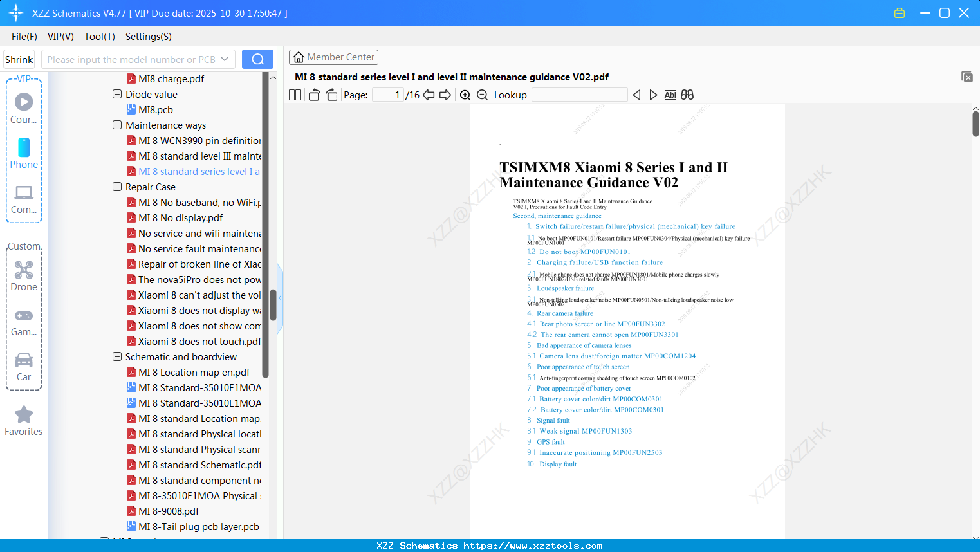This screenshot has width=980, height=552.
Task: Open MI 8 No display.pdf
Action: pos(174,218)
